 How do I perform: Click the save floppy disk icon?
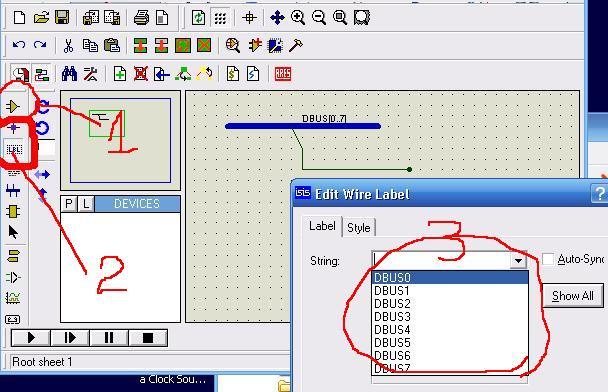[62, 17]
